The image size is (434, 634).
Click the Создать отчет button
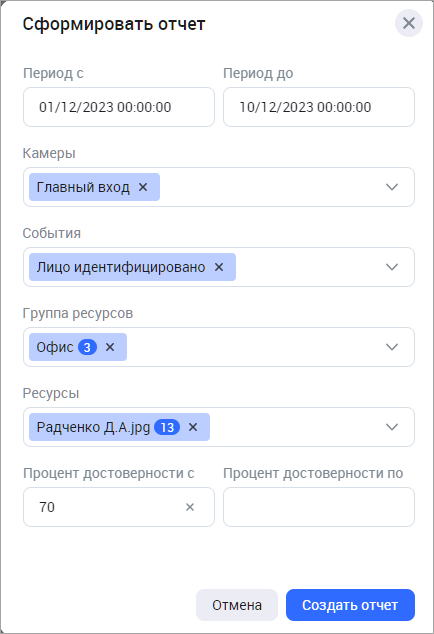click(x=350, y=605)
